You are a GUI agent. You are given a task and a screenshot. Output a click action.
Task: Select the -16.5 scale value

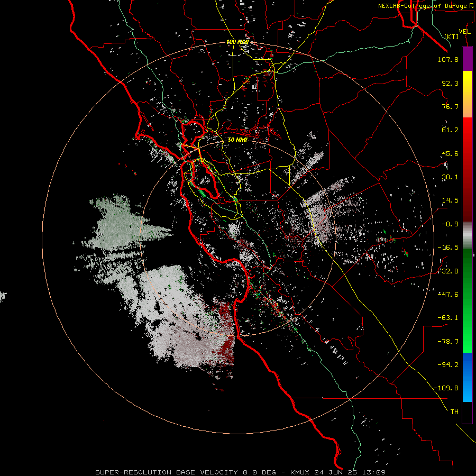(448, 248)
